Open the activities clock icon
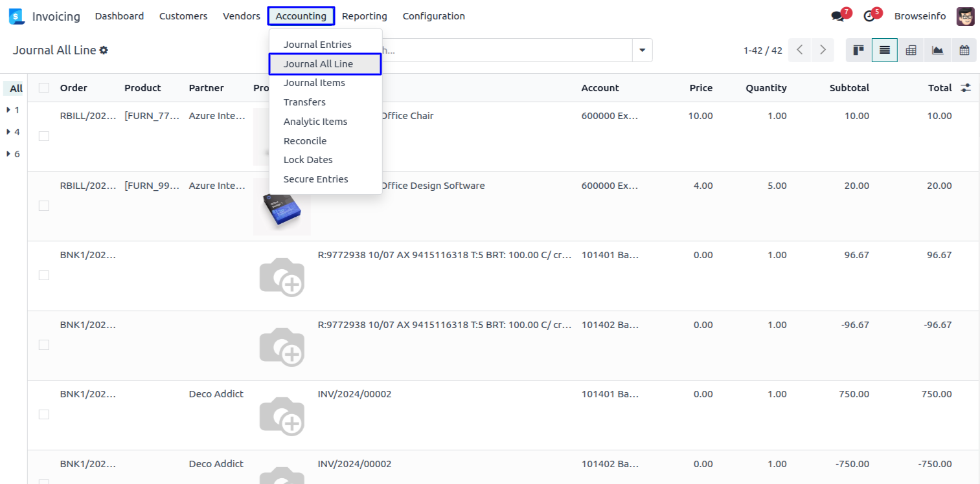 [x=870, y=16]
